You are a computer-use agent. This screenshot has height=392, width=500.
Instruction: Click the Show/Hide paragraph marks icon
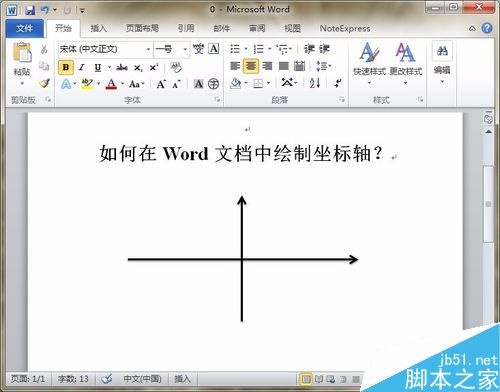337,83
